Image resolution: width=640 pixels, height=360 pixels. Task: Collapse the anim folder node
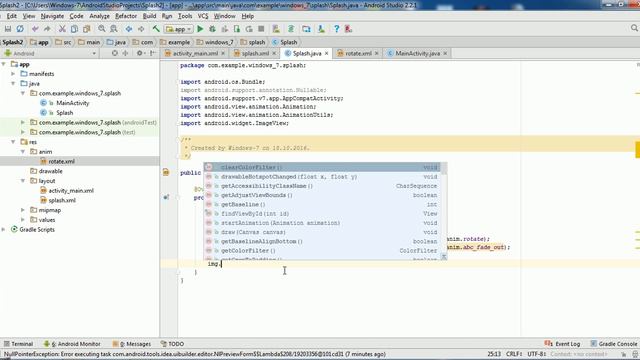pyautogui.click(x=23, y=152)
